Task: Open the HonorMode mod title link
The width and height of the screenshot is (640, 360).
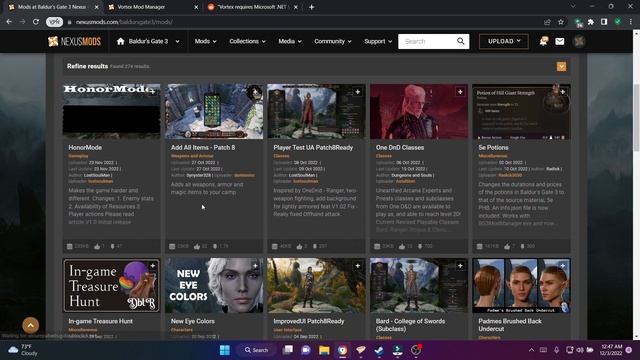Action: click(x=85, y=147)
